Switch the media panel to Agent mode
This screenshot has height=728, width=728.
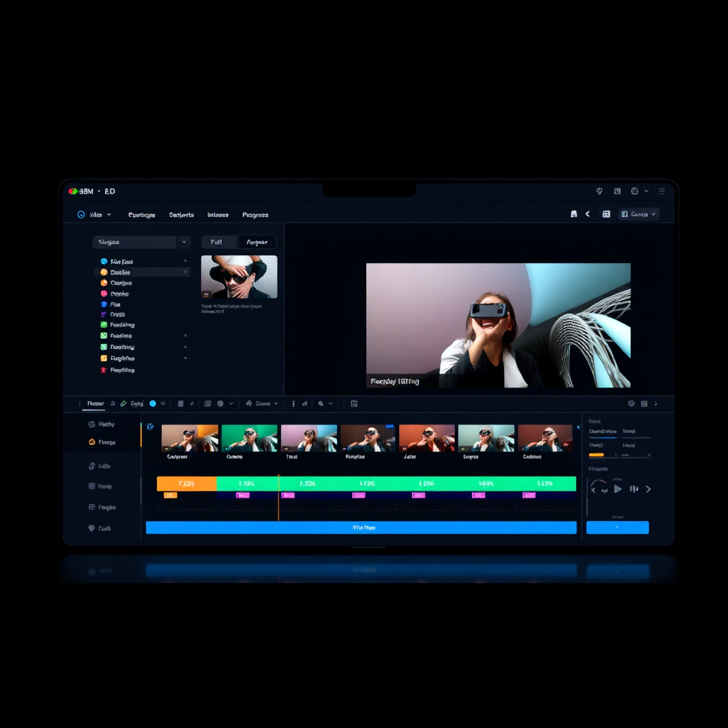(x=259, y=242)
